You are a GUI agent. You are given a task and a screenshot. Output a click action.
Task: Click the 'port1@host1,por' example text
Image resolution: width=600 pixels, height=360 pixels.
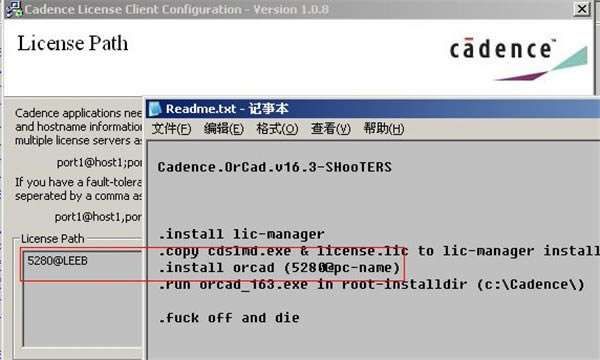pos(98,217)
